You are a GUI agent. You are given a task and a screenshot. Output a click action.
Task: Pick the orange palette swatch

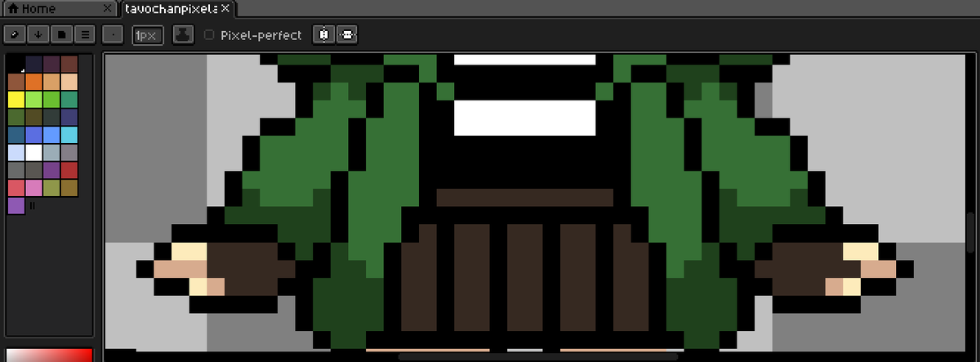point(33,82)
